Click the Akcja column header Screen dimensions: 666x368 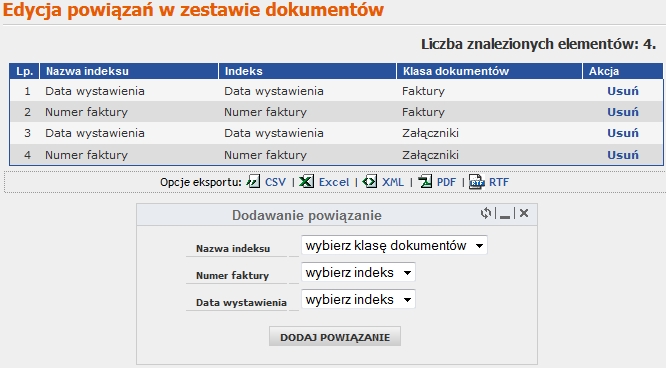coord(623,71)
